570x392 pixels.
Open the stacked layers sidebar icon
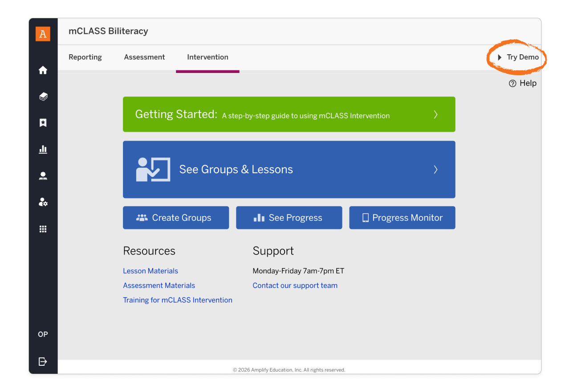[x=43, y=97]
